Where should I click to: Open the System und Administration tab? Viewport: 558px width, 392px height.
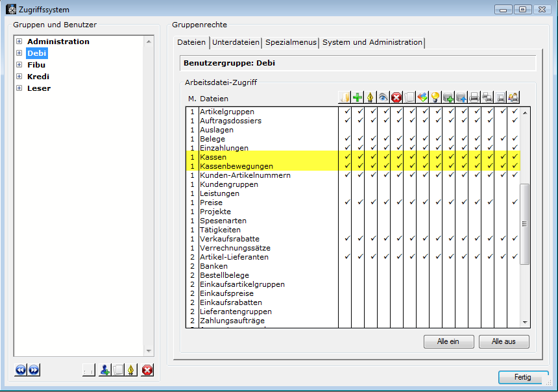point(372,42)
